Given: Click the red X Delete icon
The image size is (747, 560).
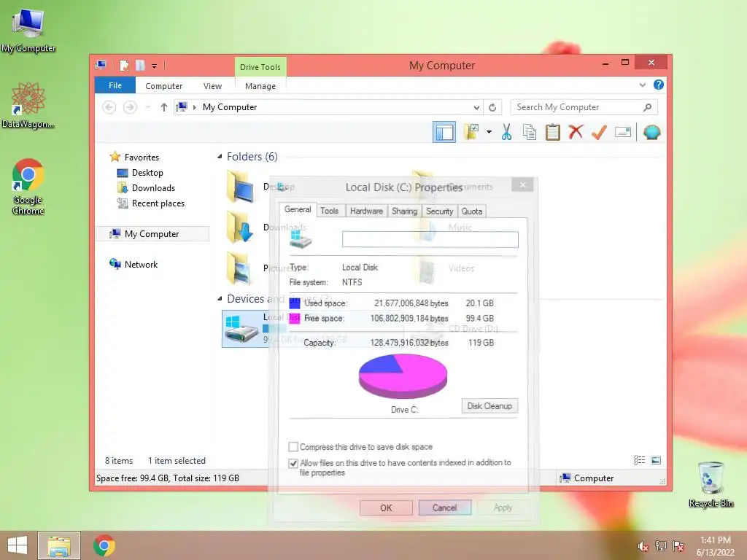Looking at the screenshot, I should point(576,132).
